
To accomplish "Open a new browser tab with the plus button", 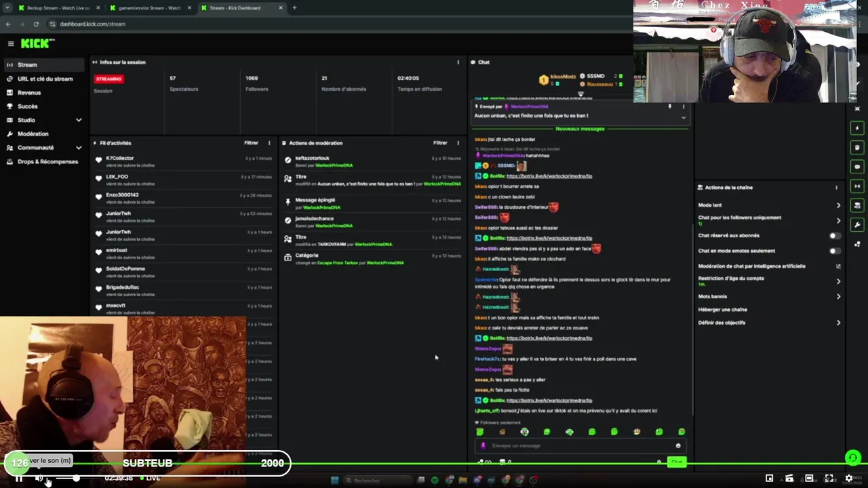I will [294, 7].
